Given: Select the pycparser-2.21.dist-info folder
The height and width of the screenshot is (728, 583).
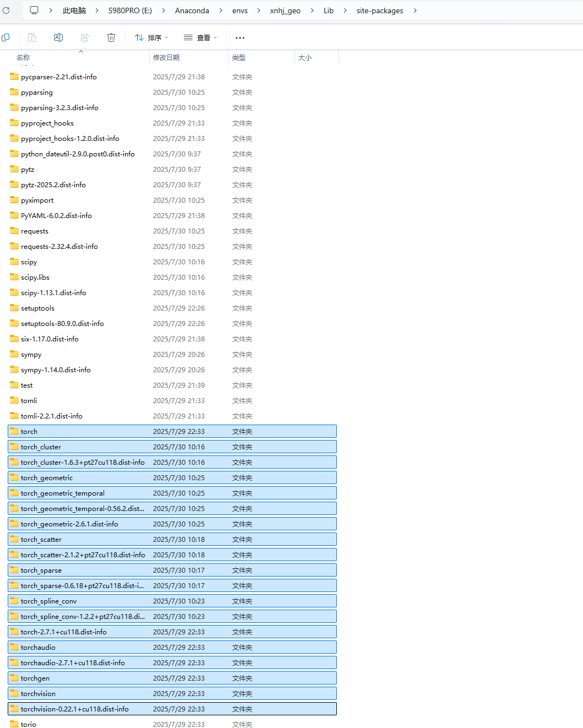Looking at the screenshot, I should (x=172, y=77).
